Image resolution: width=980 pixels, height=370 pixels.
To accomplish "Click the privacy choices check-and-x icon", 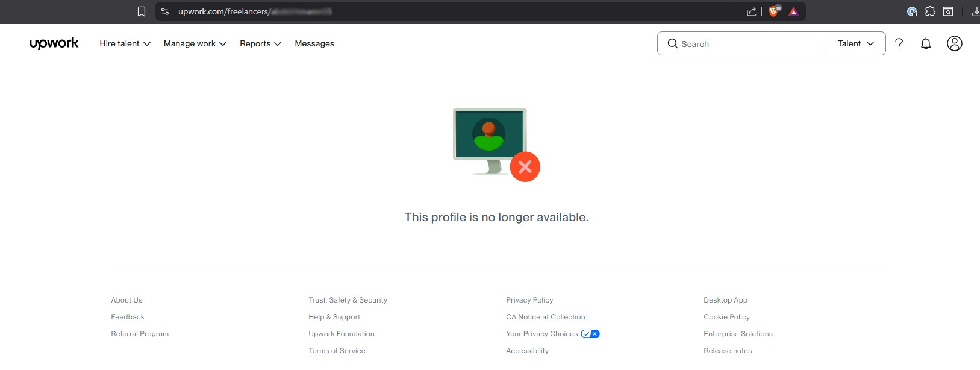I will coord(590,334).
